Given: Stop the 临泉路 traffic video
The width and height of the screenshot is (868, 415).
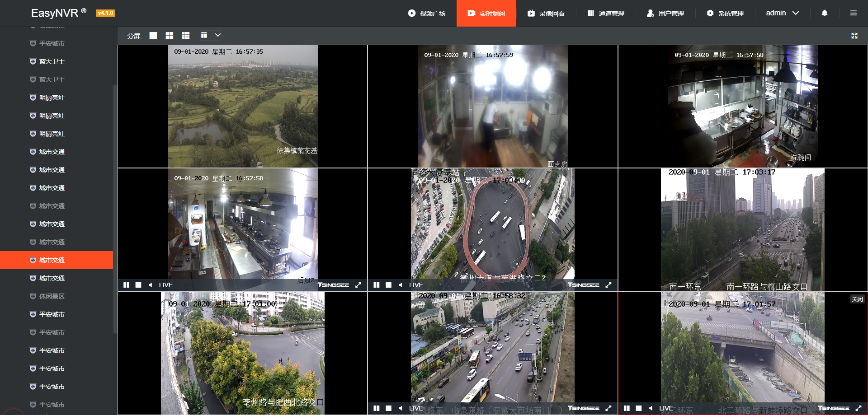Looking at the screenshot, I should click(x=388, y=408).
